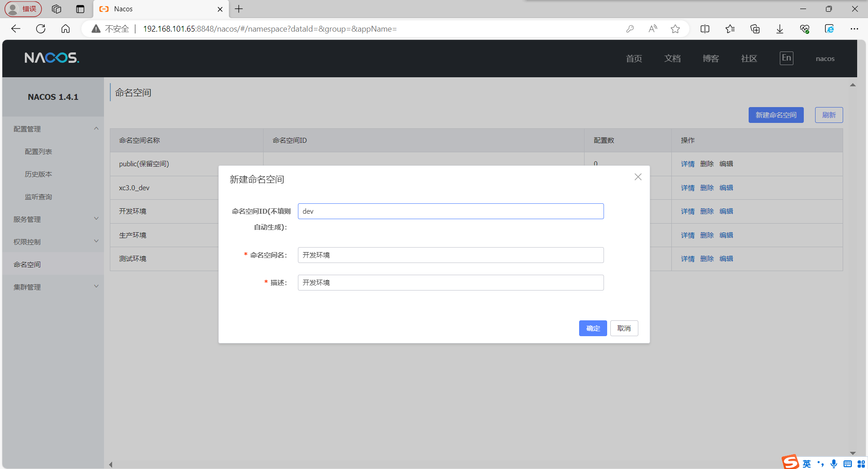Click 详情 for the xc3.0_dev row
This screenshot has height=469, width=868.
click(688, 188)
